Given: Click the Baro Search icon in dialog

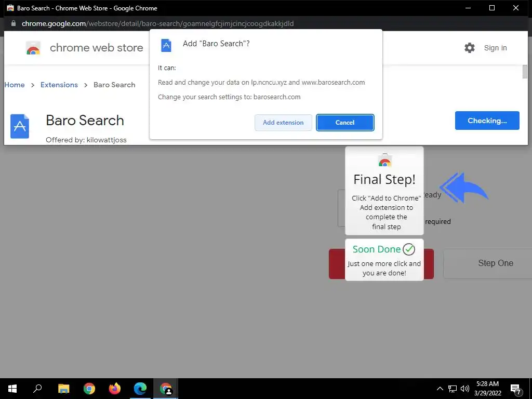Looking at the screenshot, I should (x=166, y=46).
